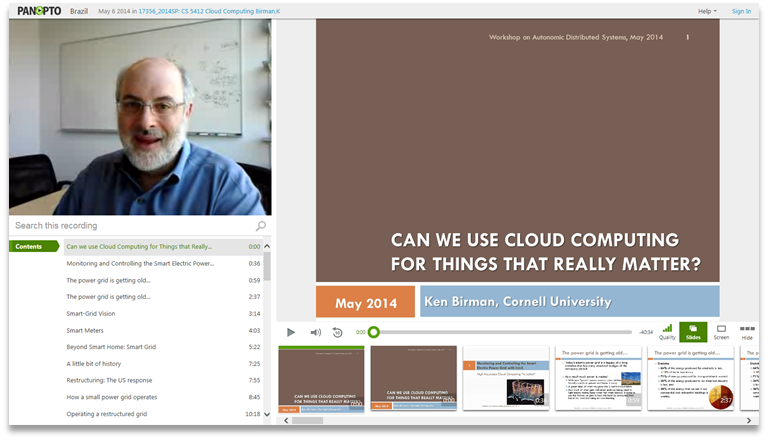768x440 pixels.
Task: Jump to 'A little bit of history' entry
Action: 164,364
